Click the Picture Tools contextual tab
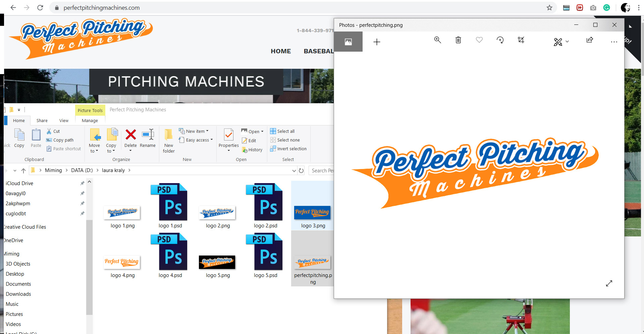 point(90,110)
